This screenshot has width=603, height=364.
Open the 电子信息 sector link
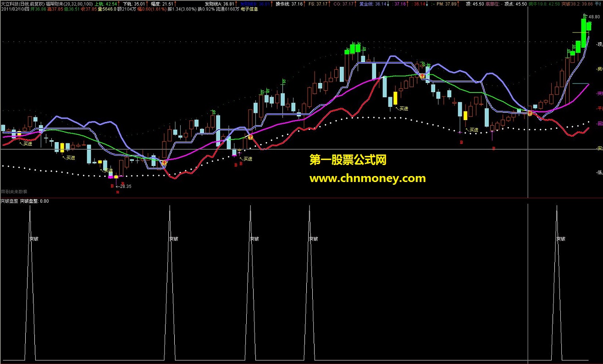pyautogui.click(x=249, y=9)
